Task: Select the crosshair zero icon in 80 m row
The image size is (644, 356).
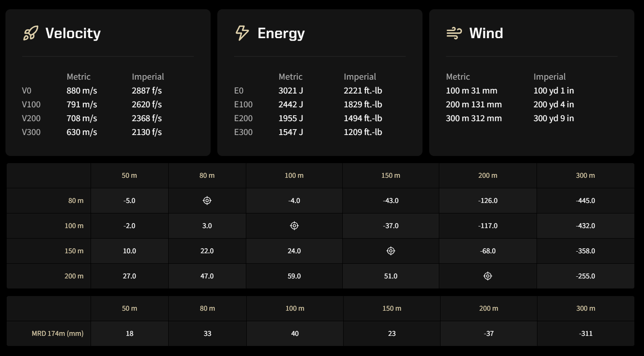Action: [x=207, y=201]
